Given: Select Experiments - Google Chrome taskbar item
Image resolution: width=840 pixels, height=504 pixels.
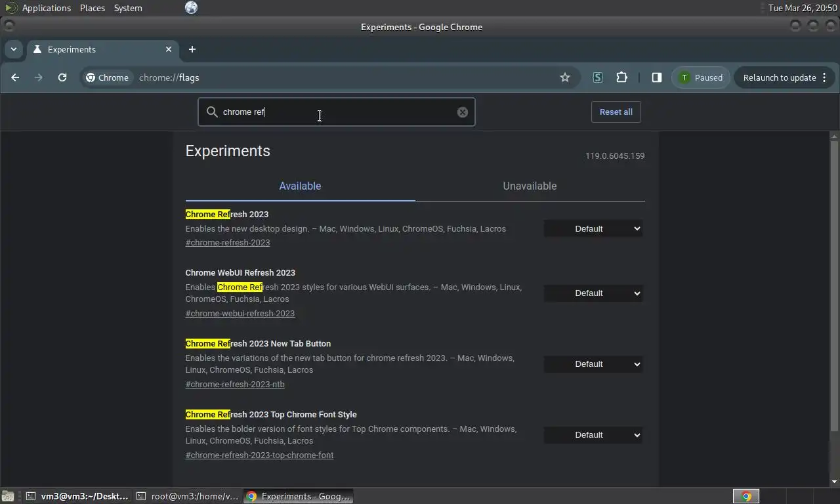Looking at the screenshot, I should coord(299,496).
